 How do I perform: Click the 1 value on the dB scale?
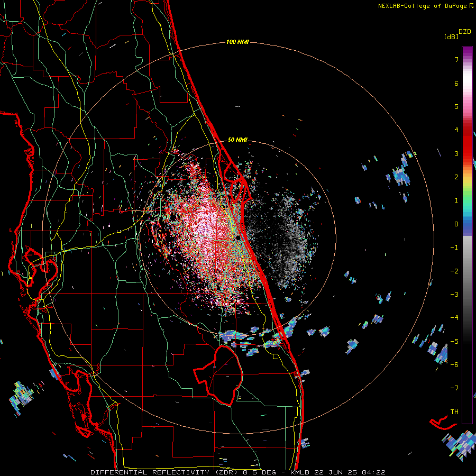tap(456, 200)
